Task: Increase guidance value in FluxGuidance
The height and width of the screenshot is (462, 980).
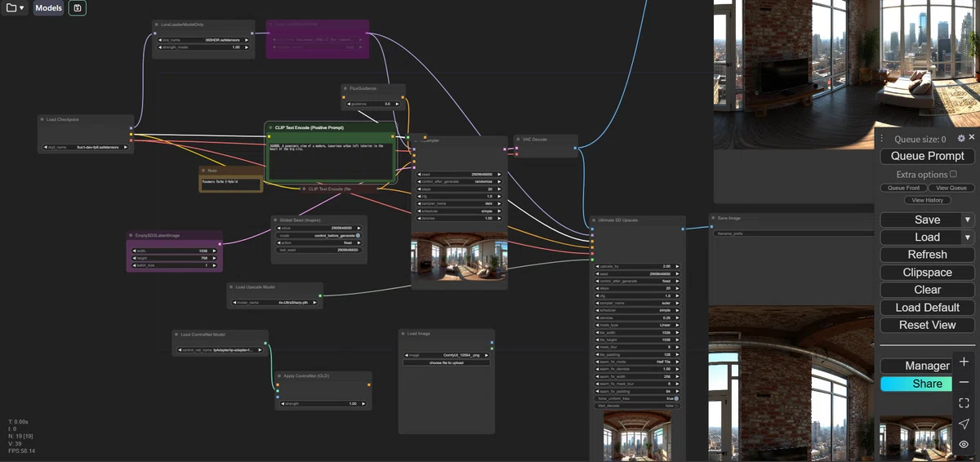Action: point(399,104)
